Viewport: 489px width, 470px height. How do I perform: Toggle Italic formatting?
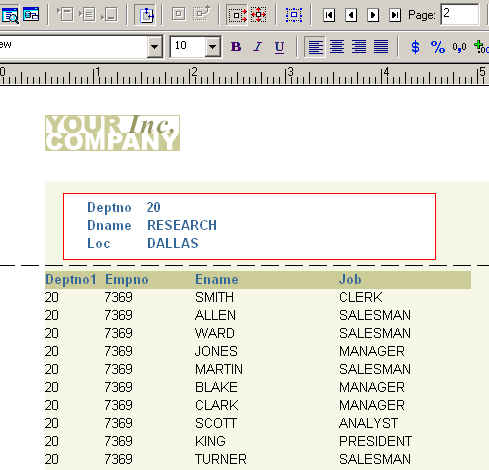click(257, 47)
